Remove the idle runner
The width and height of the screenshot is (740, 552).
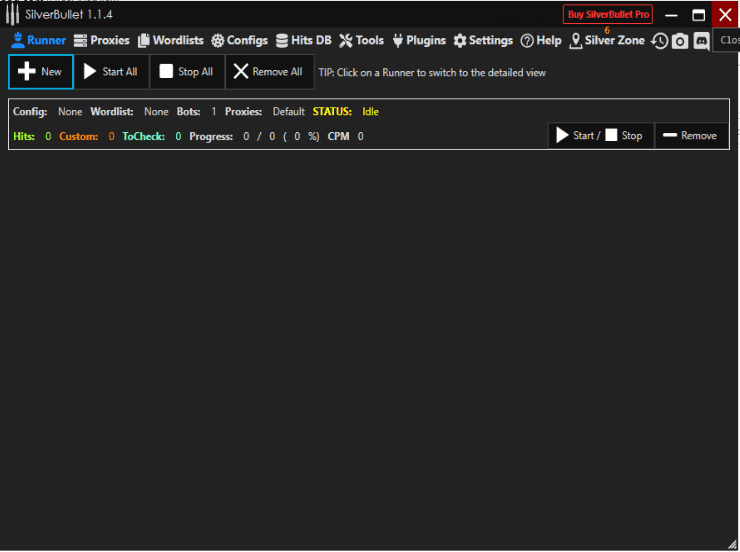pyautogui.click(x=691, y=136)
